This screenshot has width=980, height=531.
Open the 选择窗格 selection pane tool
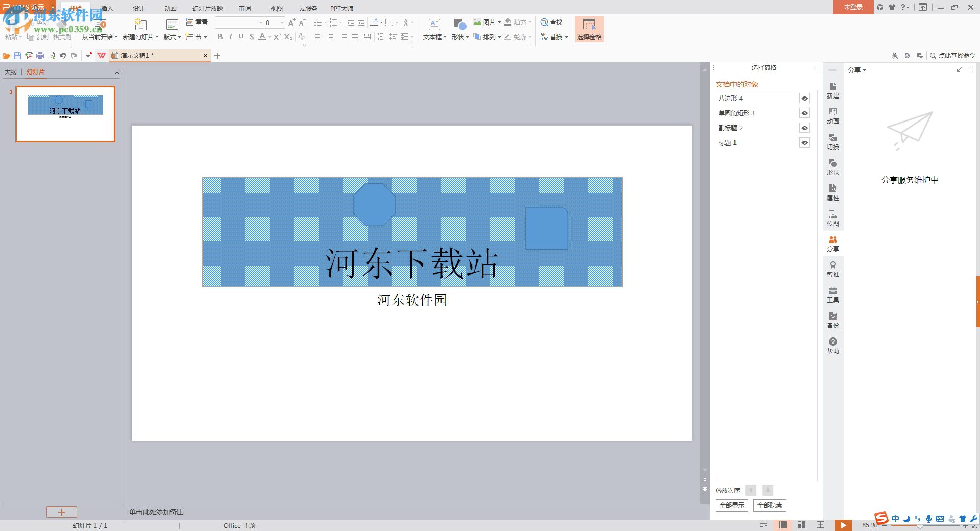click(x=590, y=29)
